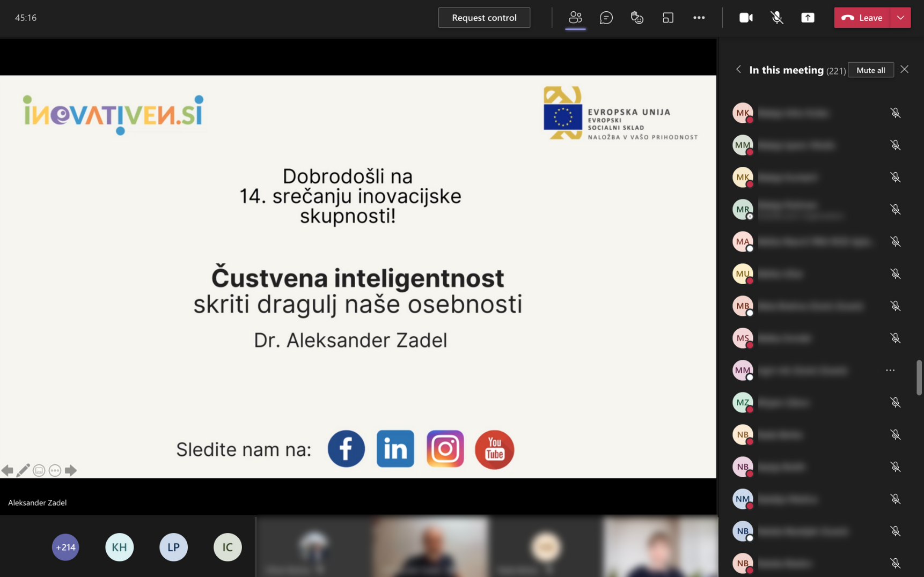Go back using the panel chevron

tap(738, 70)
